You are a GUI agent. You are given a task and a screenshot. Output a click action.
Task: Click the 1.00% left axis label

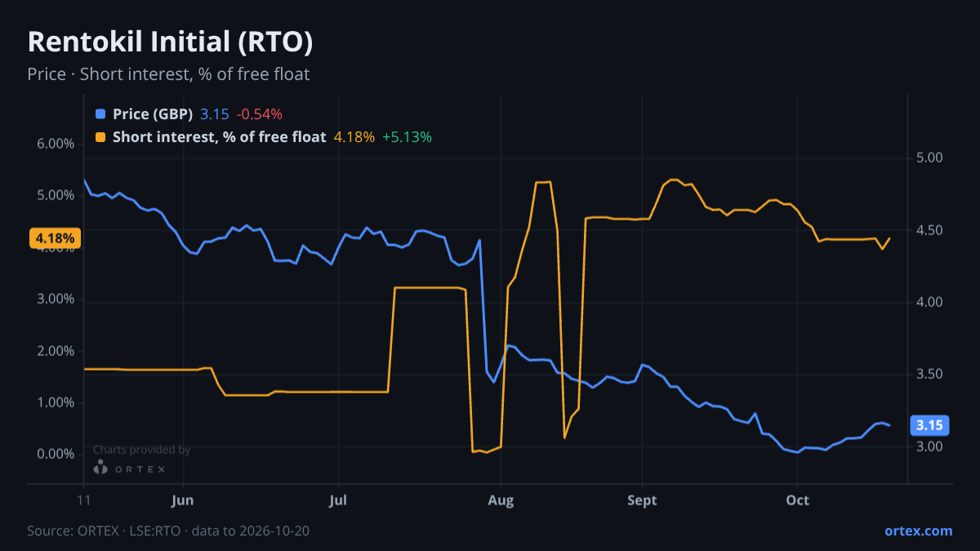[55, 402]
